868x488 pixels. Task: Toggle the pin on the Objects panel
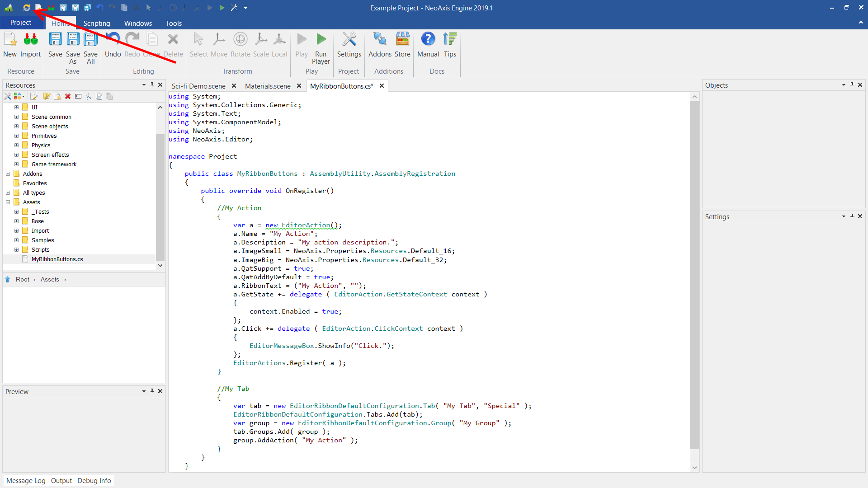[x=852, y=84]
